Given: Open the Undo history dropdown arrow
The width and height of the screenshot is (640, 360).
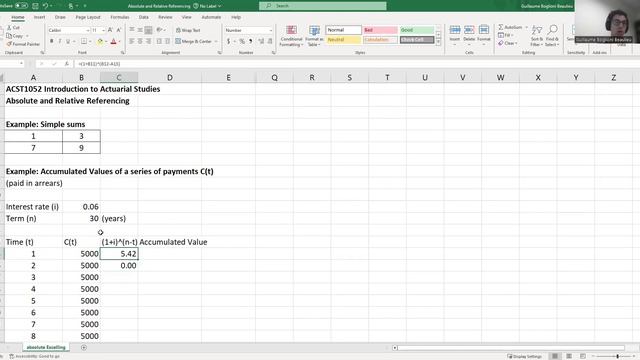Looking at the screenshot, I should pos(51,6).
